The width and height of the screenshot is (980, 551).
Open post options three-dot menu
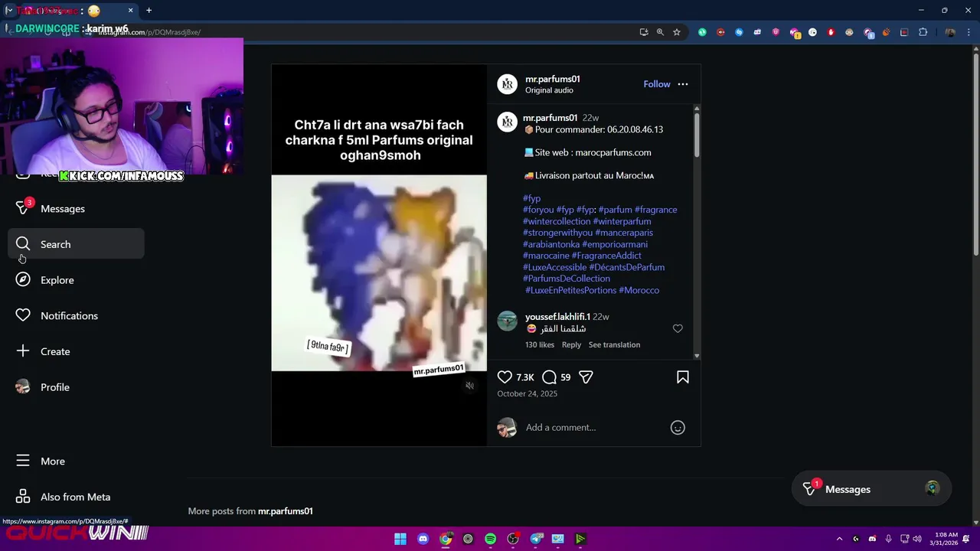(x=683, y=84)
